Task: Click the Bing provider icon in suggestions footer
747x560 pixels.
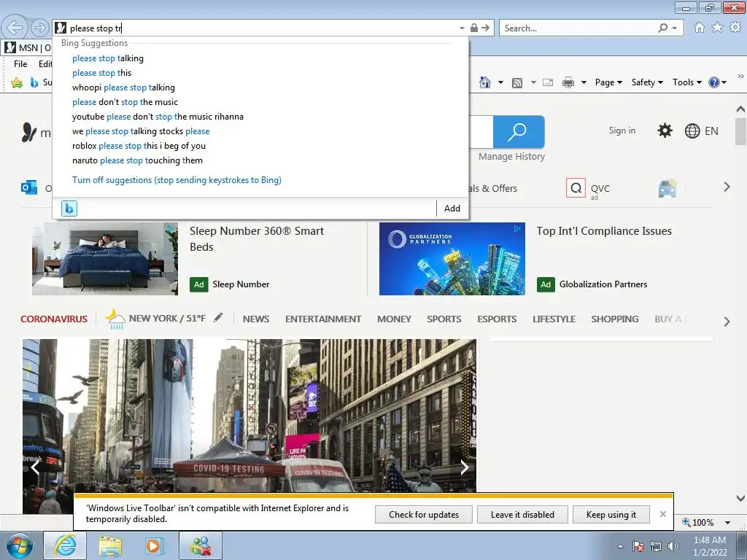Action: (x=69, y=208)
